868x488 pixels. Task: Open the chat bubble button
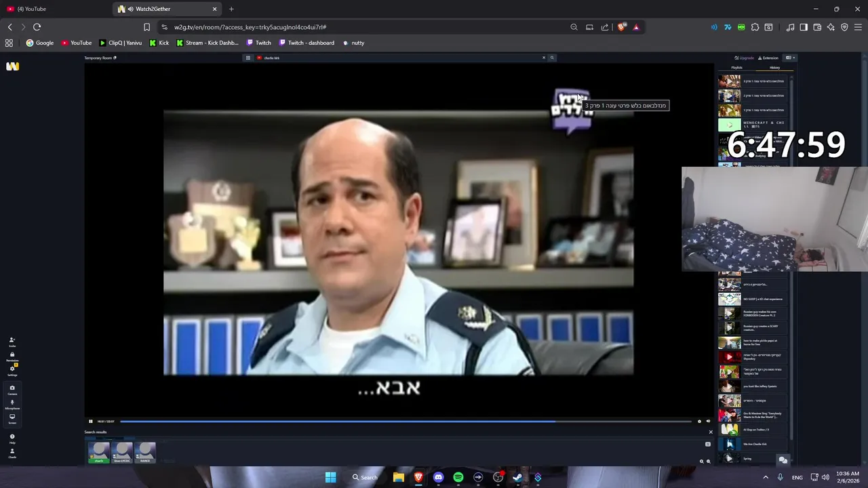coord(783,460)
